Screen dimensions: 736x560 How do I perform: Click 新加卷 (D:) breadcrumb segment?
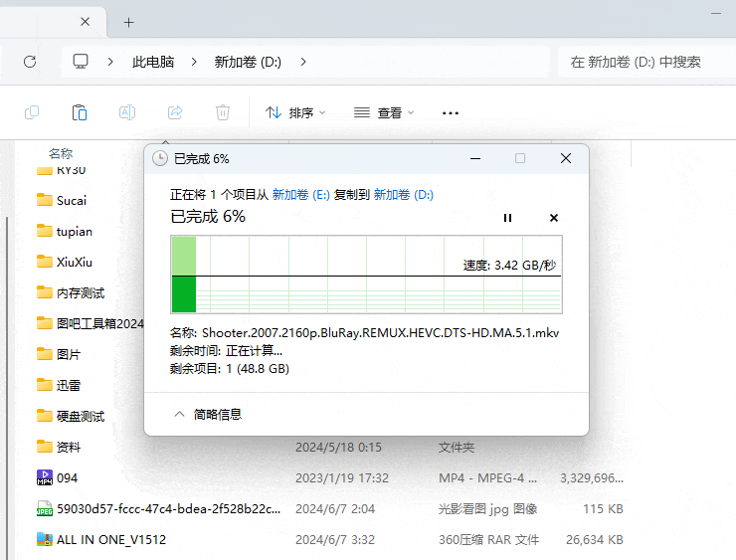click(248, 62)
